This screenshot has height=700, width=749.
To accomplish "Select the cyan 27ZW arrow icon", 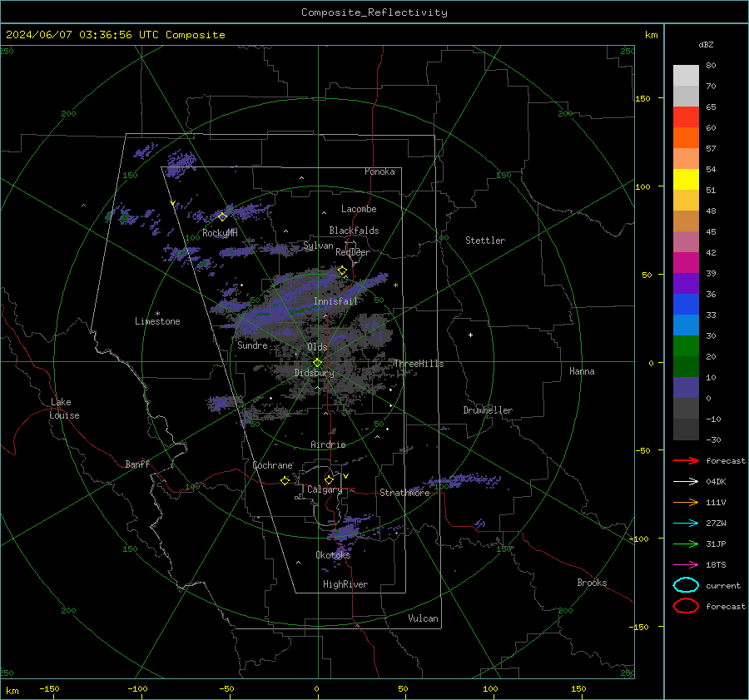I will 686,524.
